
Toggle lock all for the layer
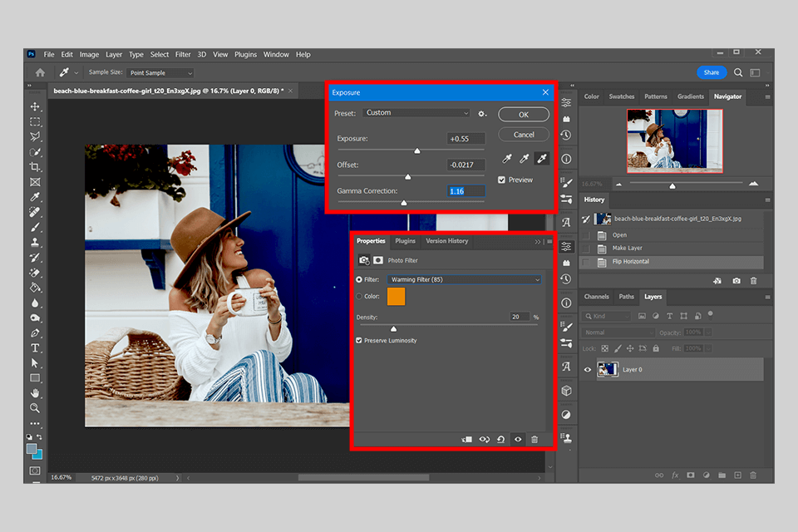coord(656,349)
